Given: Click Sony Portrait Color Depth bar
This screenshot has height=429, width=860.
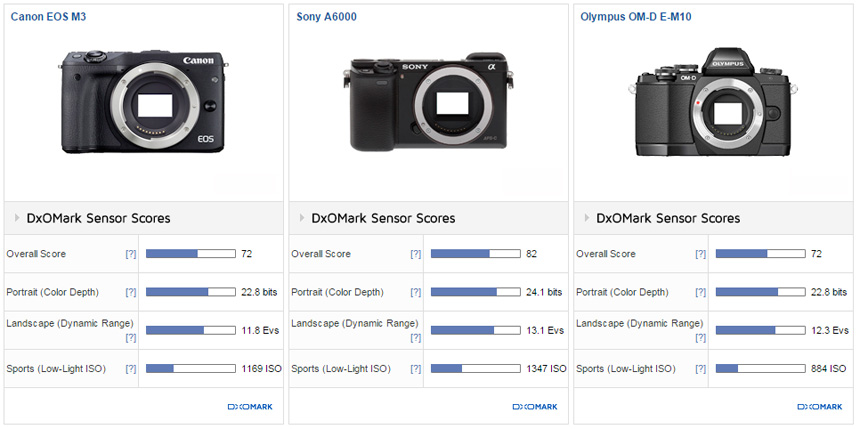Looking at the screenshot, I should coord(476,292).
